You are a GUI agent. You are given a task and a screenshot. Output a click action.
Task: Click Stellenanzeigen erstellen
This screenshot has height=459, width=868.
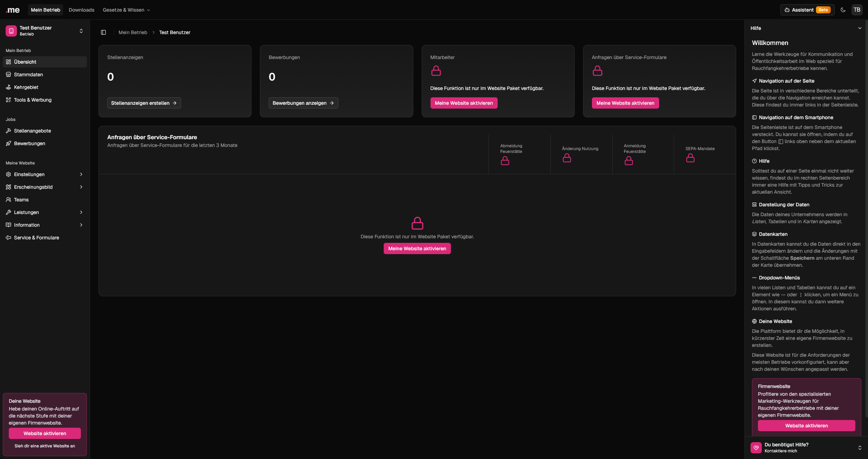[143, 103]
